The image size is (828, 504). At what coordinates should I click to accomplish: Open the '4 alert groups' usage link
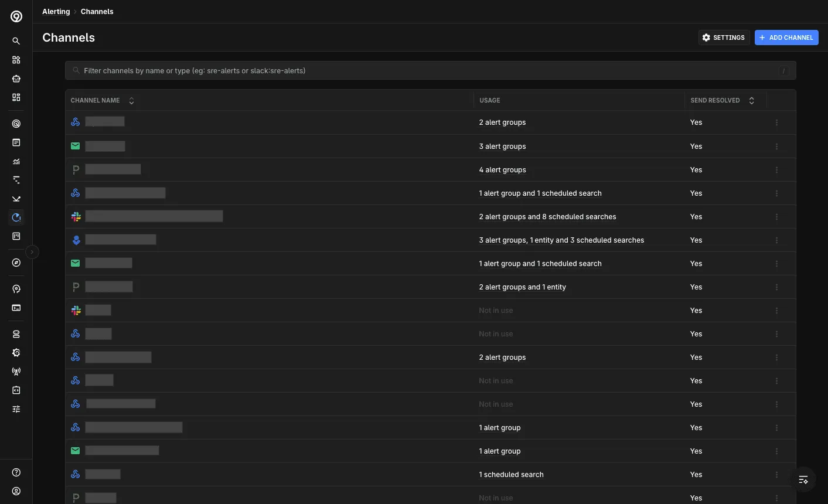pos(502,170)
